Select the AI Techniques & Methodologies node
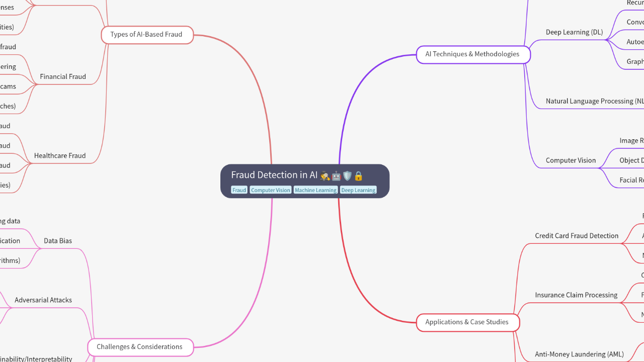This screenshot has width=644, height=362. (x=473, y=54)
